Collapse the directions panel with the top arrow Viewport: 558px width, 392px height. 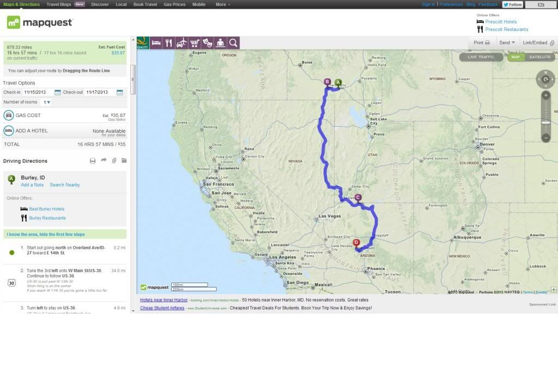[x=133, y=40]
